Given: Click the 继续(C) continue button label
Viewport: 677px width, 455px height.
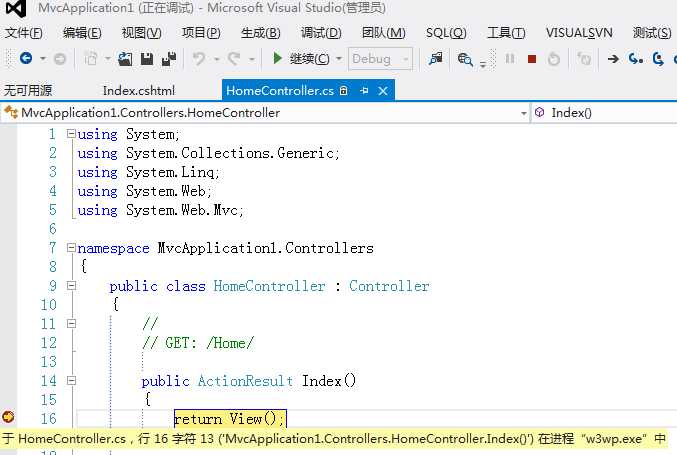Looking at the screenshot, I should pyautogui.click(x=310, y=59).
